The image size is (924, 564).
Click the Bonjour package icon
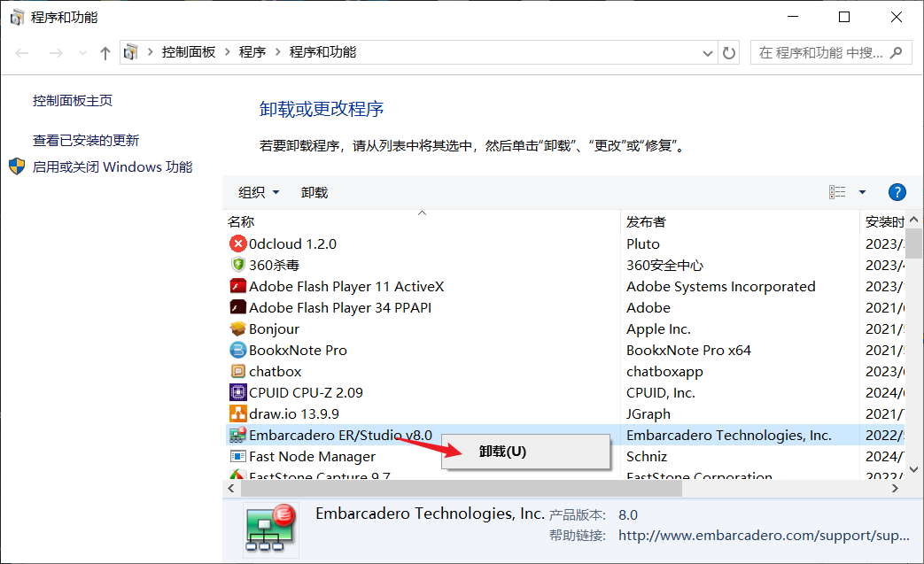pos(237,328)
